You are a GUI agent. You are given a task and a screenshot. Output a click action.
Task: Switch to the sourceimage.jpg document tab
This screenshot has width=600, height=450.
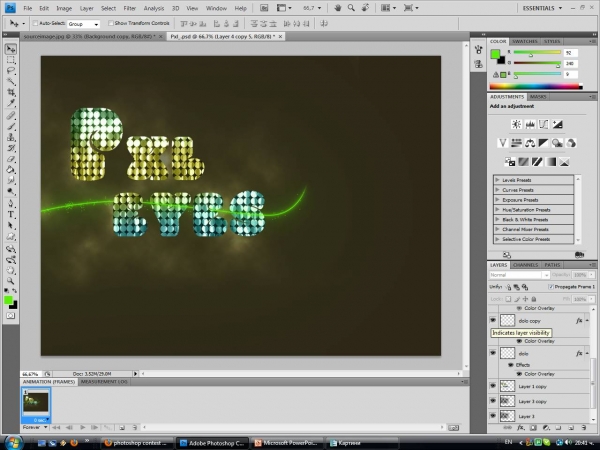tap(89, 36)
